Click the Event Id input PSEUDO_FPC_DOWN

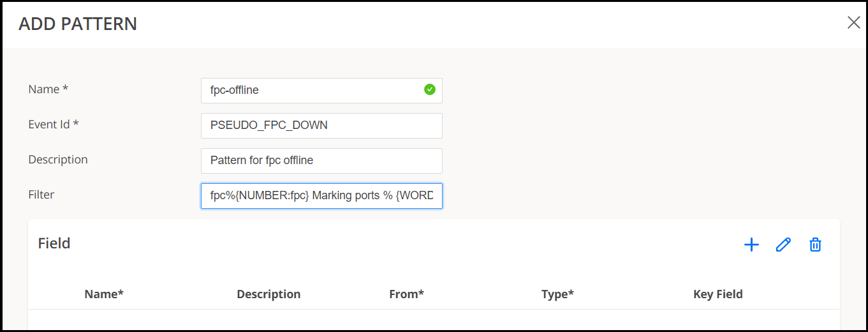coord(321,126)
